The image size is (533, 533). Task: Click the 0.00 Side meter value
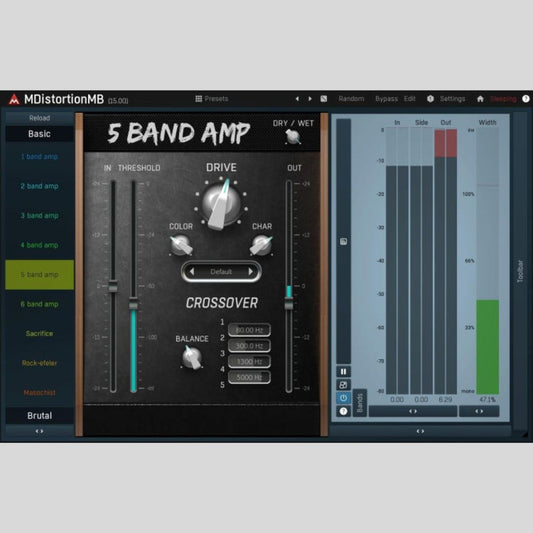click(421, 400)
